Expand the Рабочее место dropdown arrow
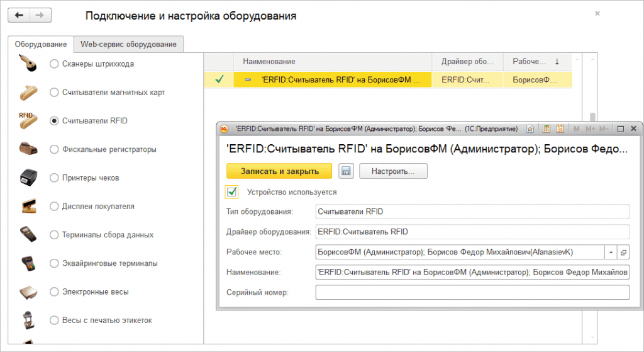Viewport: 644px width, 352px height. pyautogui.click(x=611, y=252)
